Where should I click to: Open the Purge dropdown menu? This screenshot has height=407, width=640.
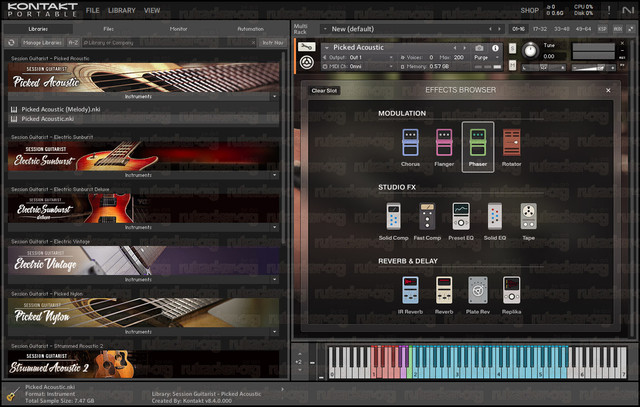[486, 58]
